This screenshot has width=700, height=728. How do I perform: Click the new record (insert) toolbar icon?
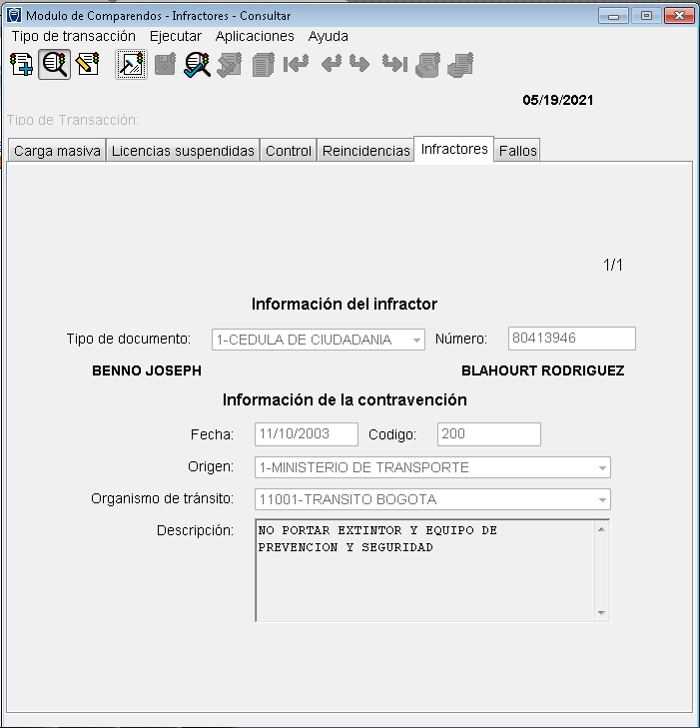point(21,65)
